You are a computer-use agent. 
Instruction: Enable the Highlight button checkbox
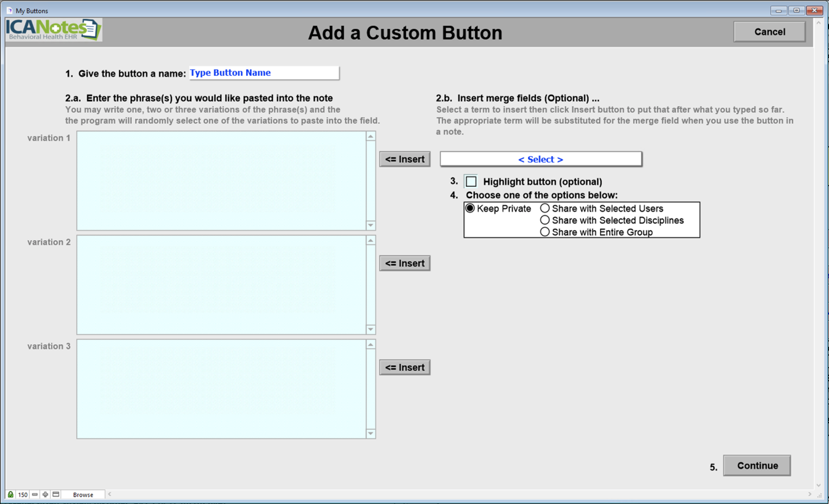pos(471,181)
